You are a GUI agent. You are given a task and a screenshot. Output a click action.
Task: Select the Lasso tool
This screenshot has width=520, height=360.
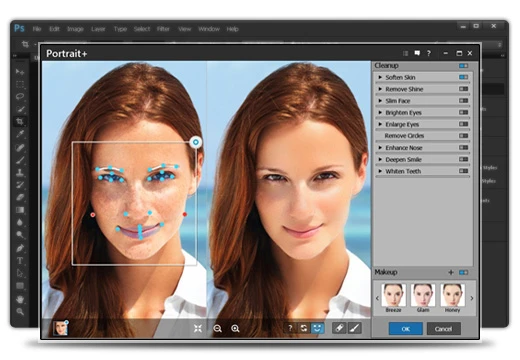click(x=20, y=97)
